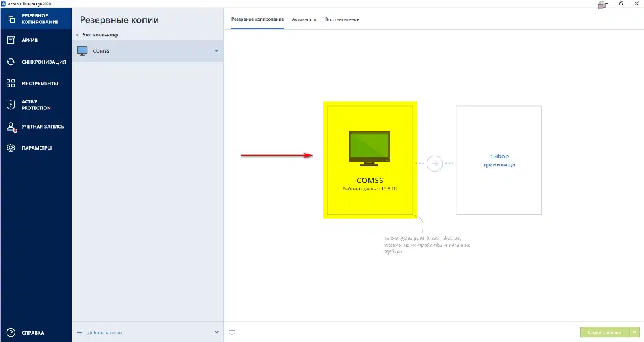
Task: Click the Выбрано данных 13.9 ГБ text
Action: click(x=370, y=189)
